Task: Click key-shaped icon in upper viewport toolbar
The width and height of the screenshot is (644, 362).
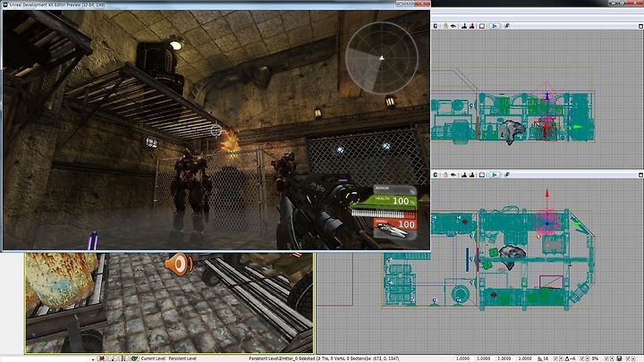Action: [507, 26]
